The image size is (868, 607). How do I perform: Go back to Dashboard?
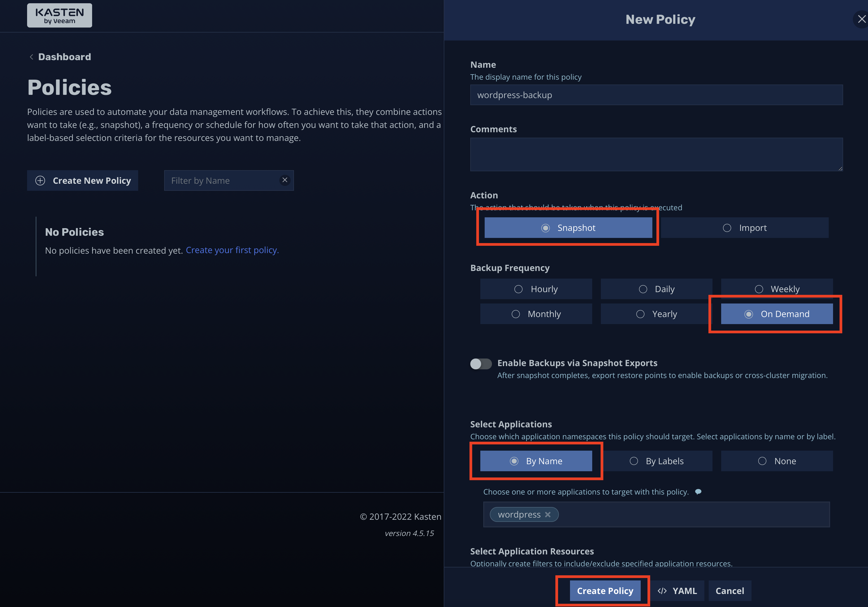click(x=64, y=57)
